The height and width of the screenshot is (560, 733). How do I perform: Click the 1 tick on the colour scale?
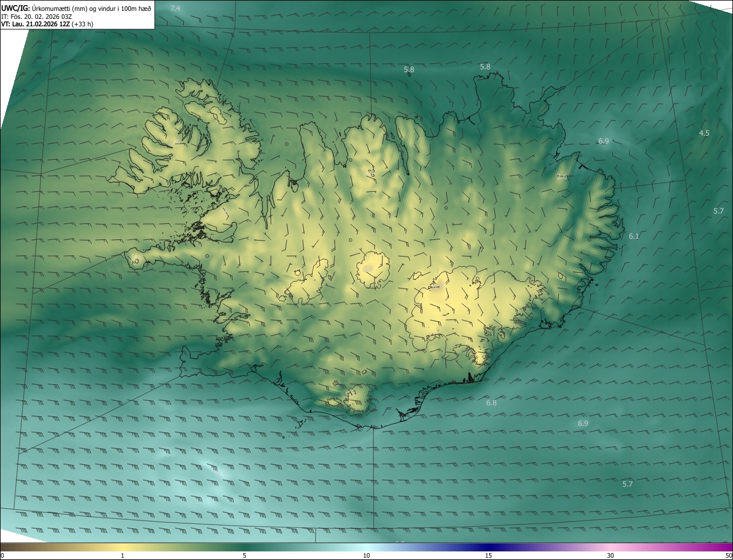pyautogui.click(x=123, y=555)
